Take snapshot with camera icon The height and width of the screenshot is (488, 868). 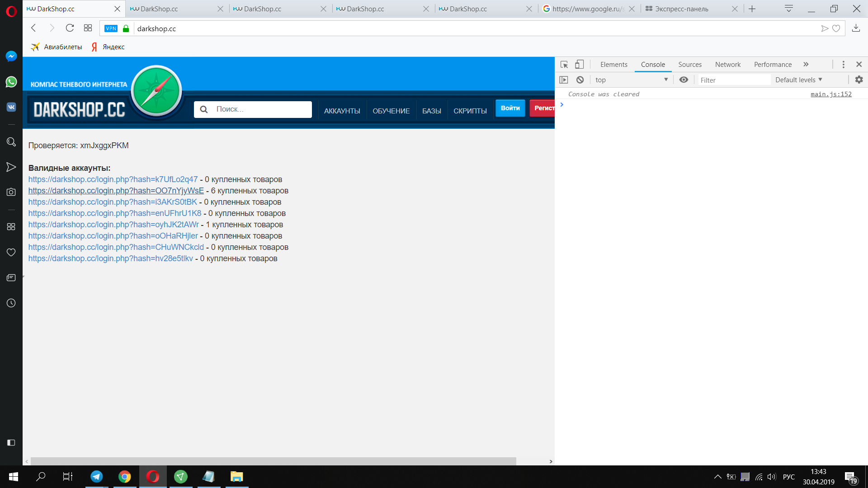pyautogui.click(x=11, y=192)
